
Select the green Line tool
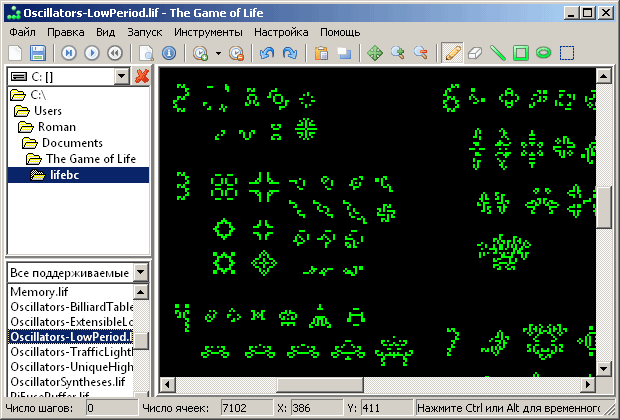point(498,53)
